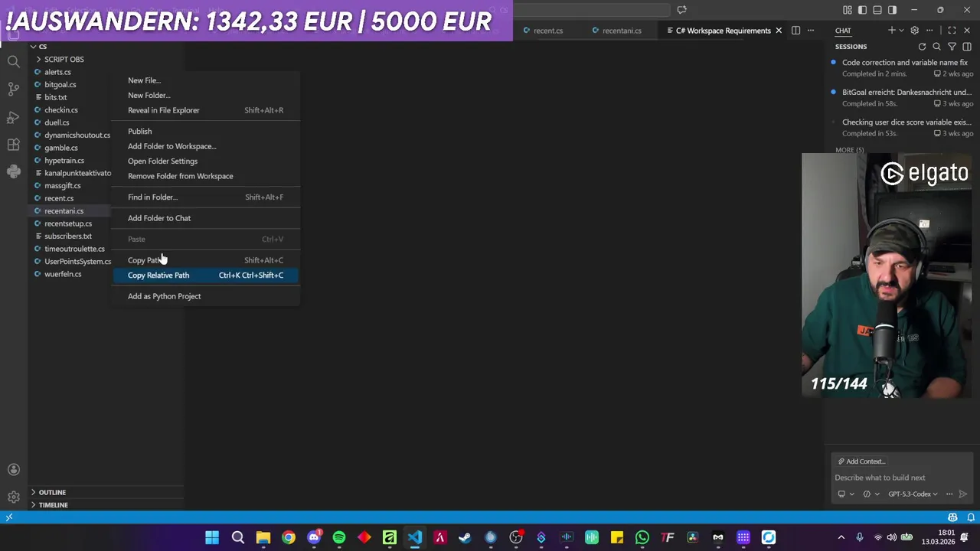
Task: Show MORE (5) chat sessions
Action: tap(849, 150)
